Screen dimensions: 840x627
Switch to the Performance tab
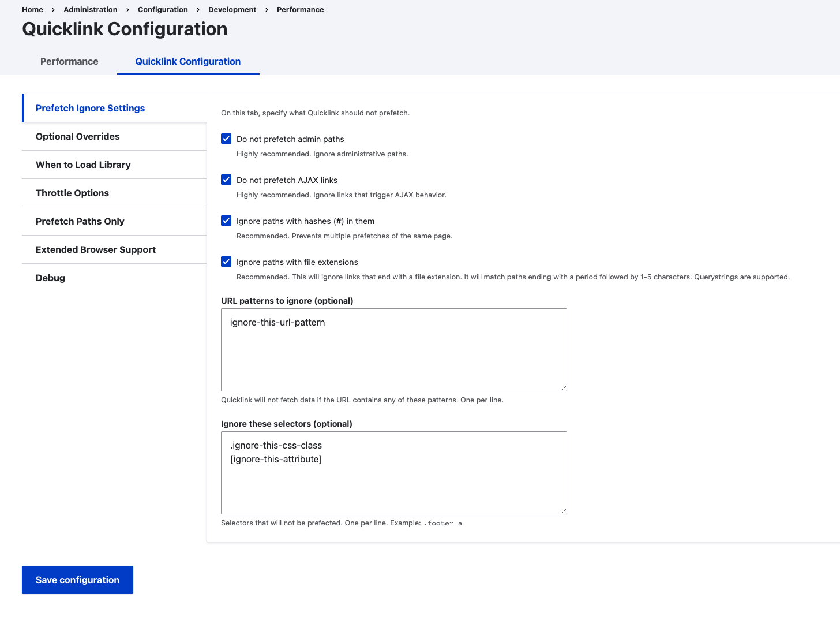(x=69, y=61)
